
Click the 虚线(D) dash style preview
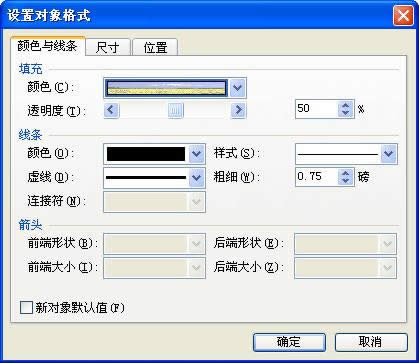click(146, 177)
